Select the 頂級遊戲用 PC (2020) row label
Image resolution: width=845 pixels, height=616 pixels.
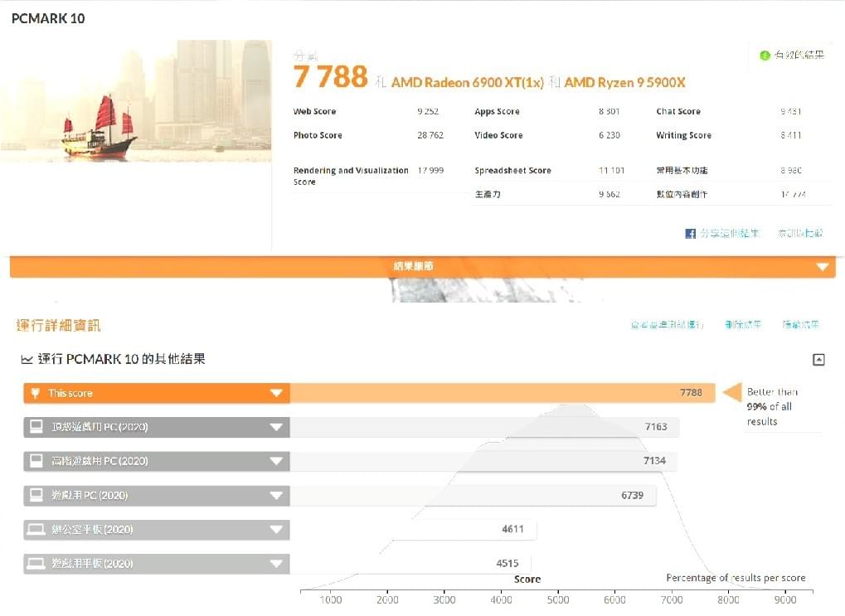point(100,427)
